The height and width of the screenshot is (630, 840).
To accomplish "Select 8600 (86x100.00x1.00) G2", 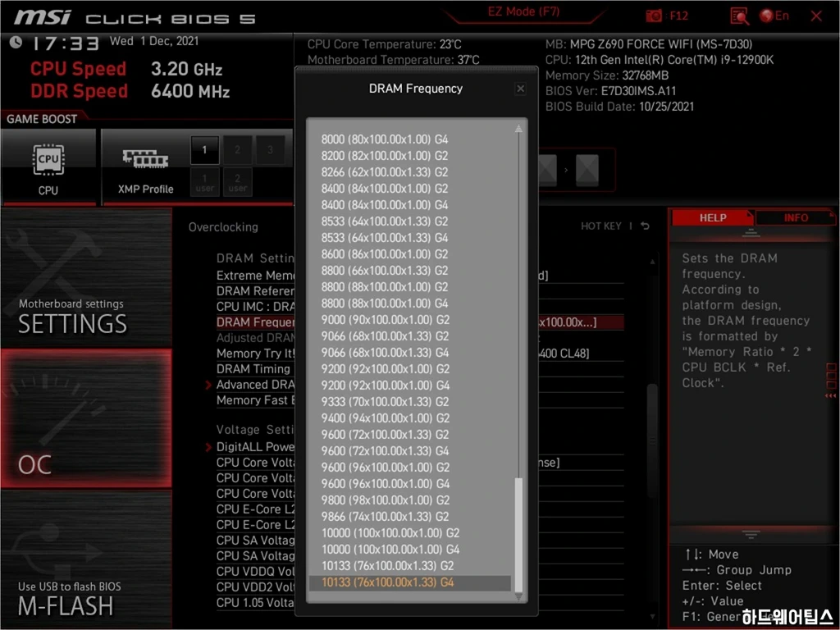I will pos(410,254).
